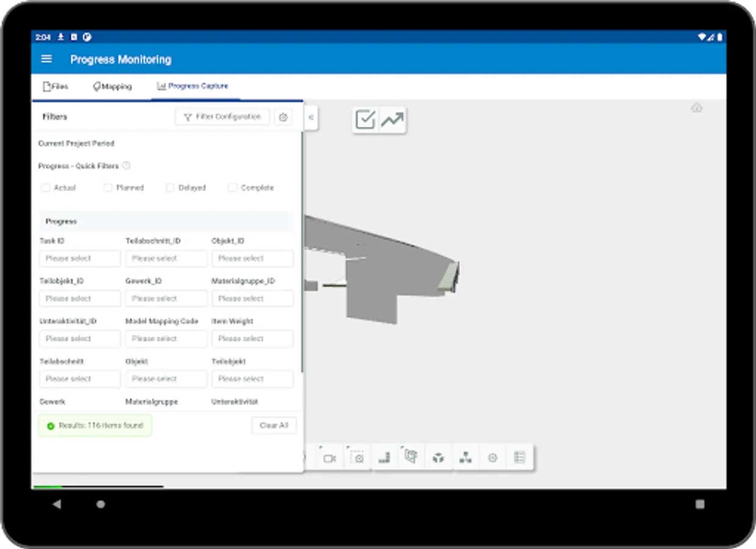This screenshot has height=549, width=756.
Task: Switch to the Files tab
Action: [56, 87]
